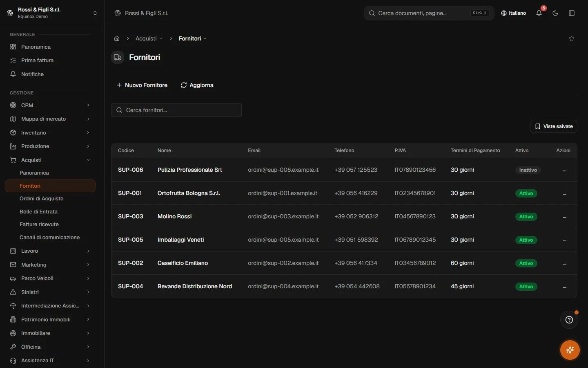Viewport: 588px width, 368px height.
Task: Click the home breadcrumb icon
Action: (117, 38)
